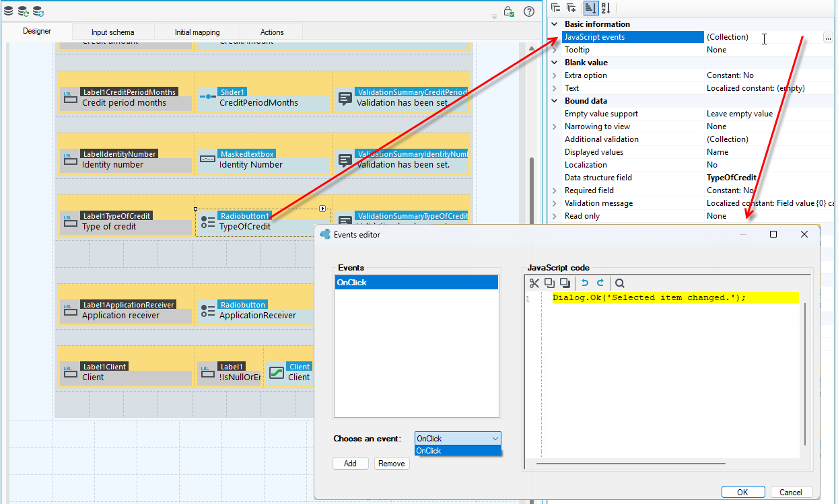838x504 pixels.
Task: Click the padlock icon with green check
Action: point(510,11)
